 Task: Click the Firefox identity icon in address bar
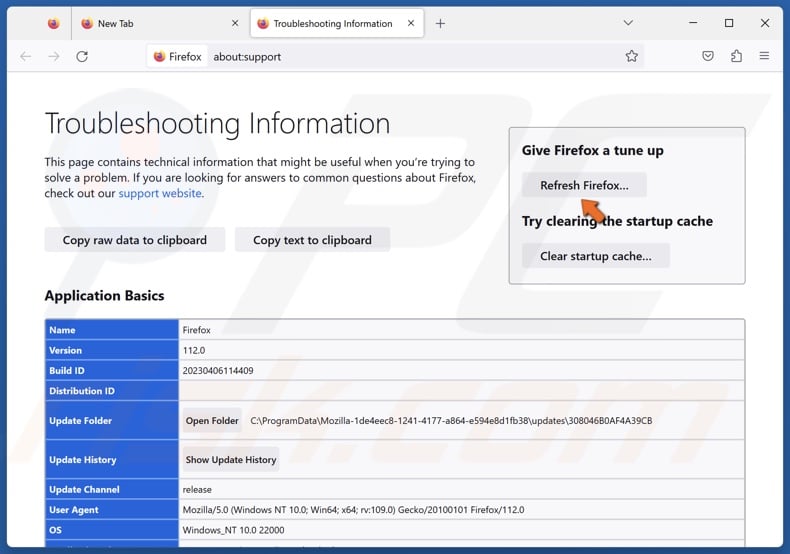tap(177, 56)
